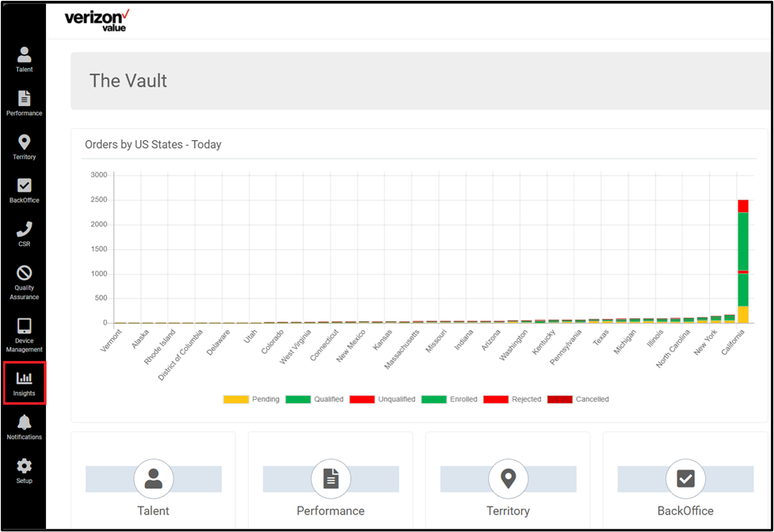Click the 'The Vault' heading
774x532 pixels.
click(128, 81)
